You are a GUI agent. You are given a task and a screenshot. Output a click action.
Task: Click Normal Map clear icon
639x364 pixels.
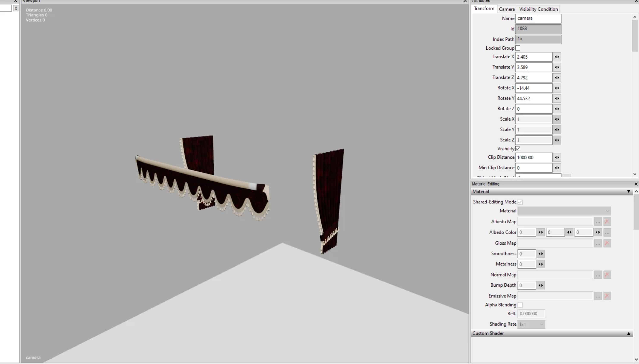pyautogui.click(x=607, y=275)
